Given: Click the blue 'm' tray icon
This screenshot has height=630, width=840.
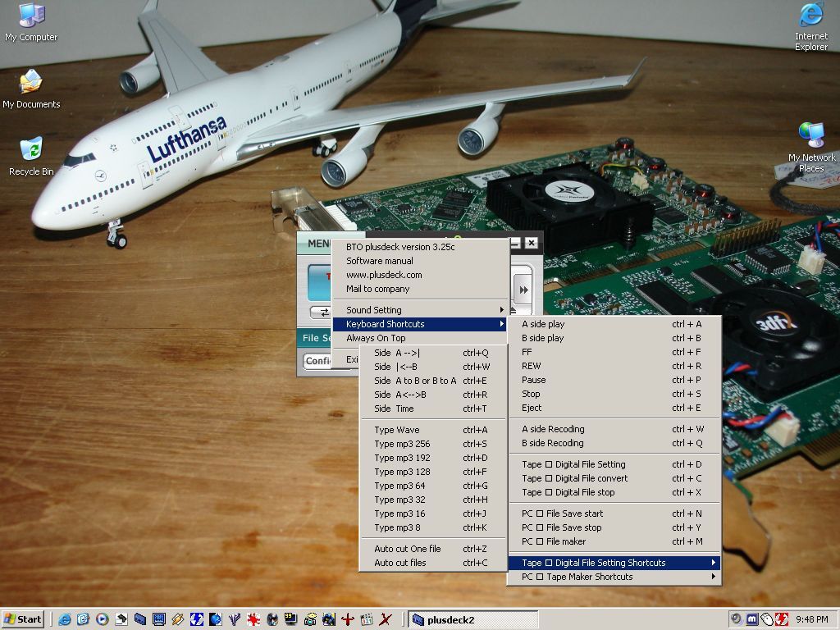Looking at the screenshot, I should tap(752, 619).
